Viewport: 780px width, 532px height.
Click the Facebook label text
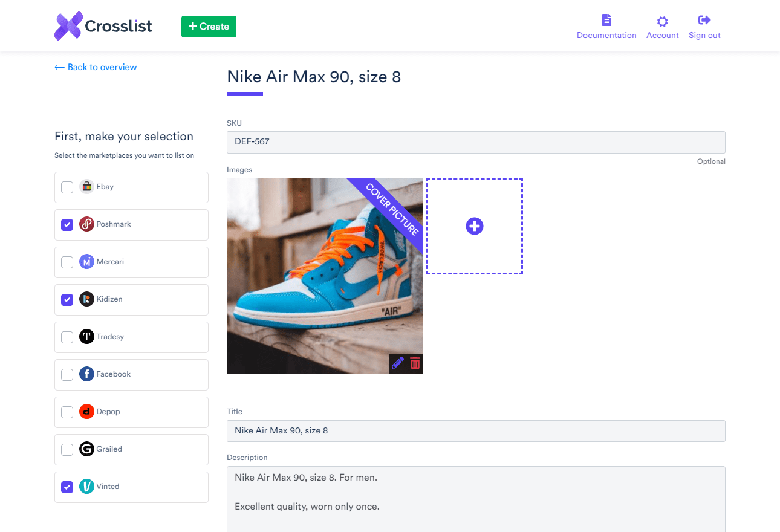pos(114,374)
